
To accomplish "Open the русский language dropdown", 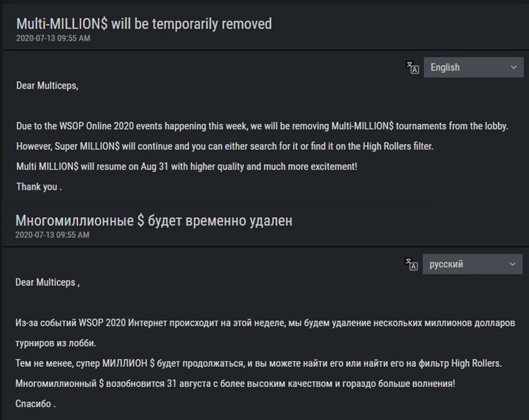I will (x=473, y=264).
